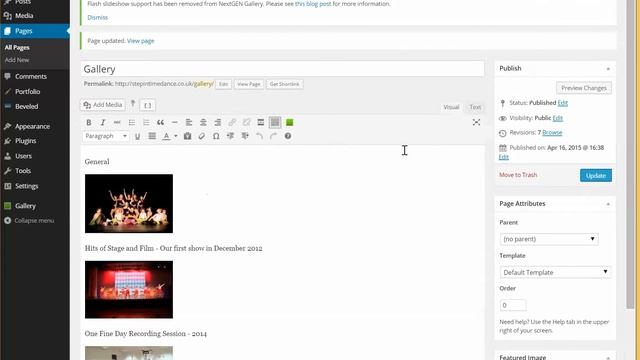Open 'this blog post' link

click(x=313, y=4)
